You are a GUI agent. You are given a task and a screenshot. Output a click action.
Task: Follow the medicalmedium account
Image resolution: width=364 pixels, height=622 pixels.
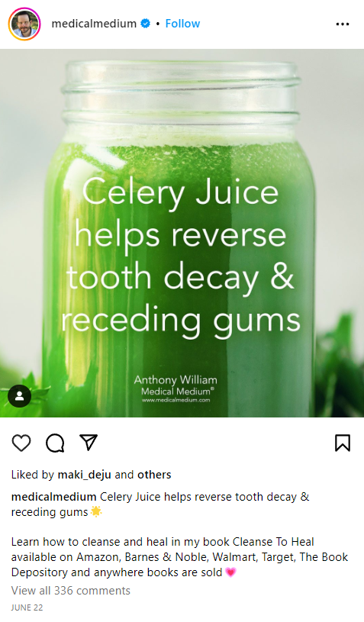[x=182, y=24]
